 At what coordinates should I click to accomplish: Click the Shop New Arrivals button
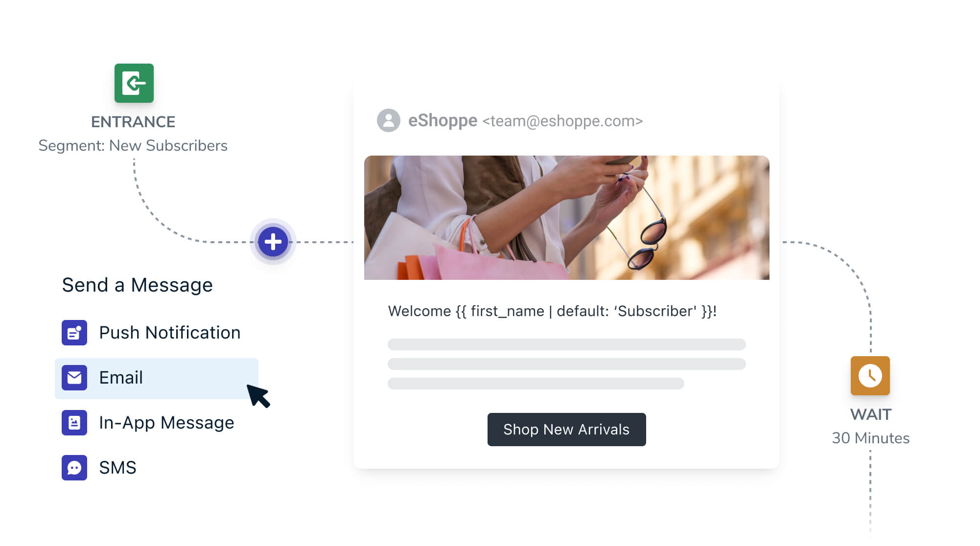pyautogui.click(x=567, y=430)
